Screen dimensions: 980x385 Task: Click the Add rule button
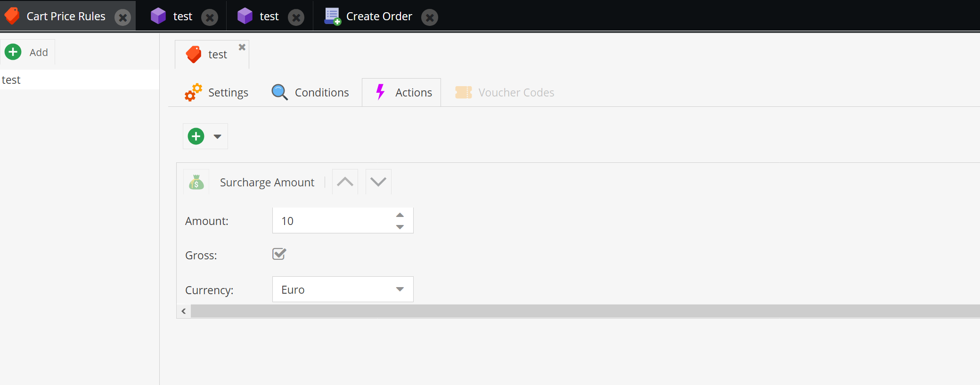coord(27,52)
